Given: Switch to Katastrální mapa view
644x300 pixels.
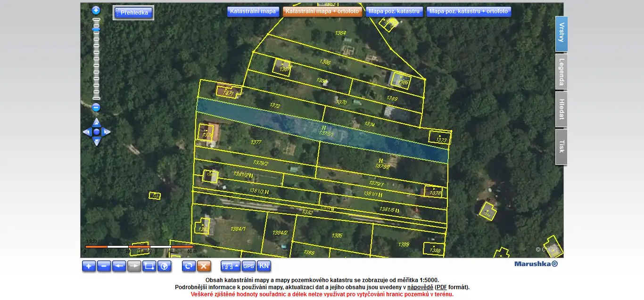Looking at the screenshot, I should point(253,11).
